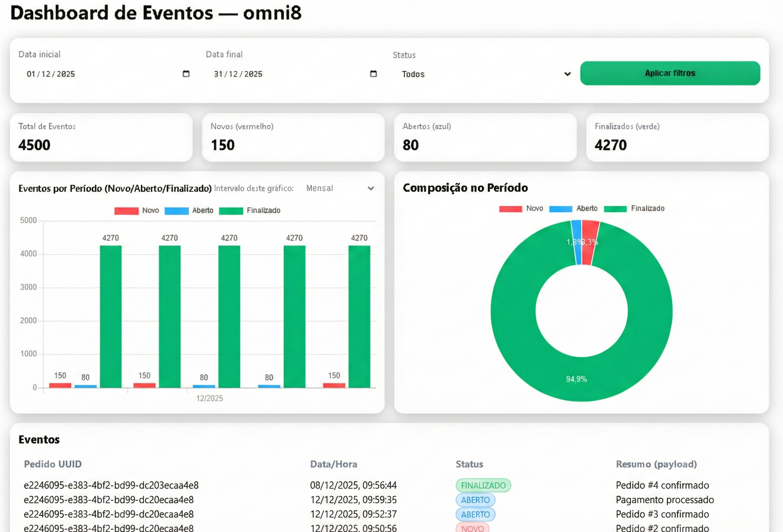Screen dimensions: 783x532
Task: Click blue Aberto swatch in donut legend
Action: point(561,209)
